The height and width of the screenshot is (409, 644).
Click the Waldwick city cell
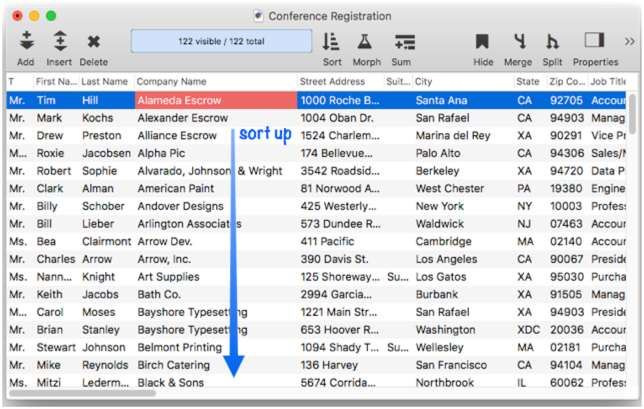tap(439, 224)
